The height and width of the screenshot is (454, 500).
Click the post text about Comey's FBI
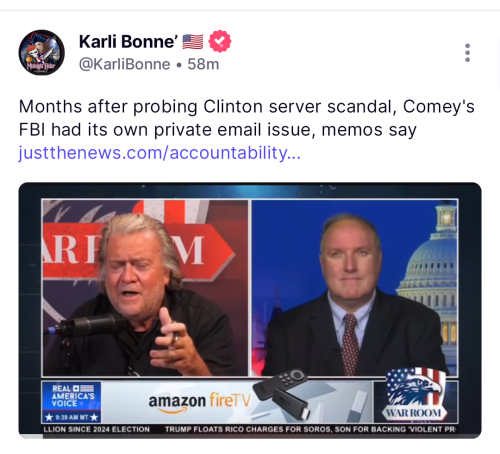[246, 118]
